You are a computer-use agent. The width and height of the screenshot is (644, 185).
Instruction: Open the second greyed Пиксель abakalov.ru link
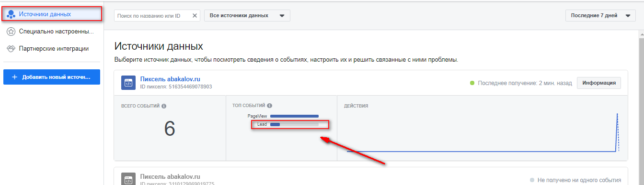click(170, 176)
